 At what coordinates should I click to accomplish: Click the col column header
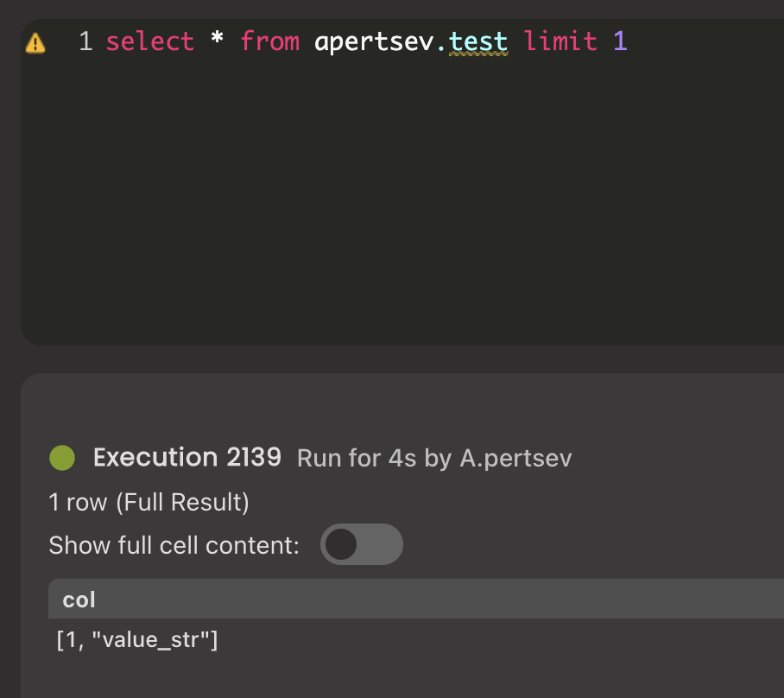(x=79, y=600)
